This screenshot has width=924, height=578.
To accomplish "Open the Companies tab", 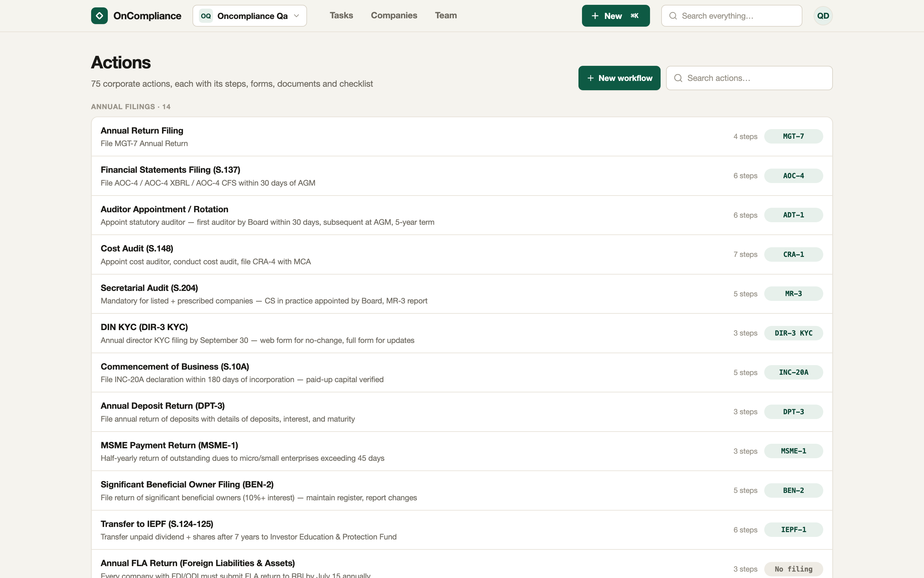I will coord(394,15).
